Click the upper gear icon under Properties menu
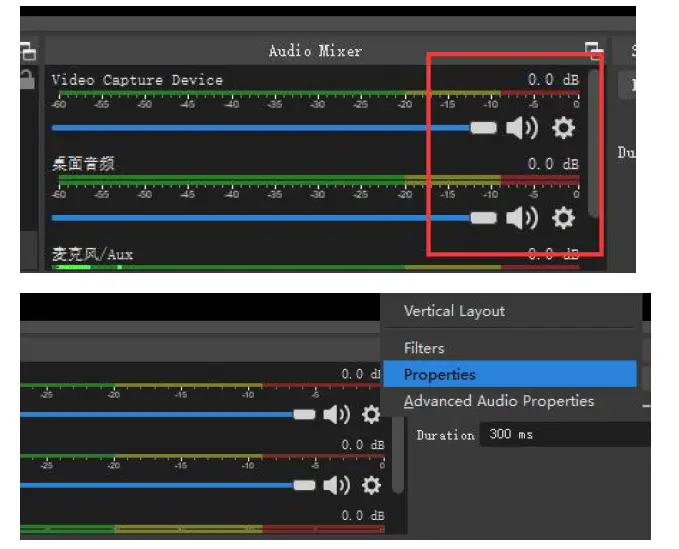This screenshot has width=679, height=549. point(371,415)
